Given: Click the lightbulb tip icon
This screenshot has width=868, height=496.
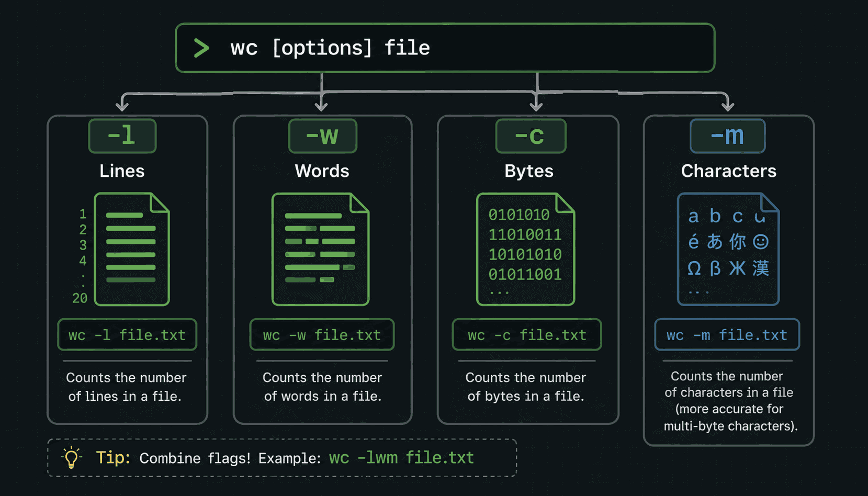Looking at the screenshot, I should 72,457.
